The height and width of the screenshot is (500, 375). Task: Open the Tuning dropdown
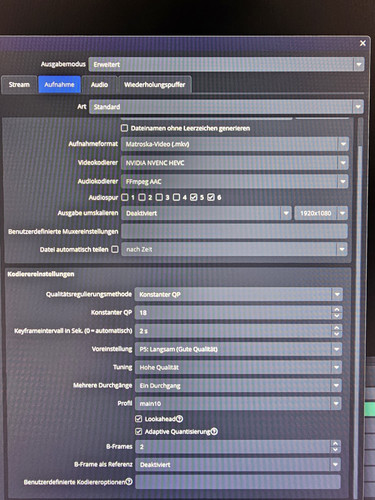coord(239,367)
